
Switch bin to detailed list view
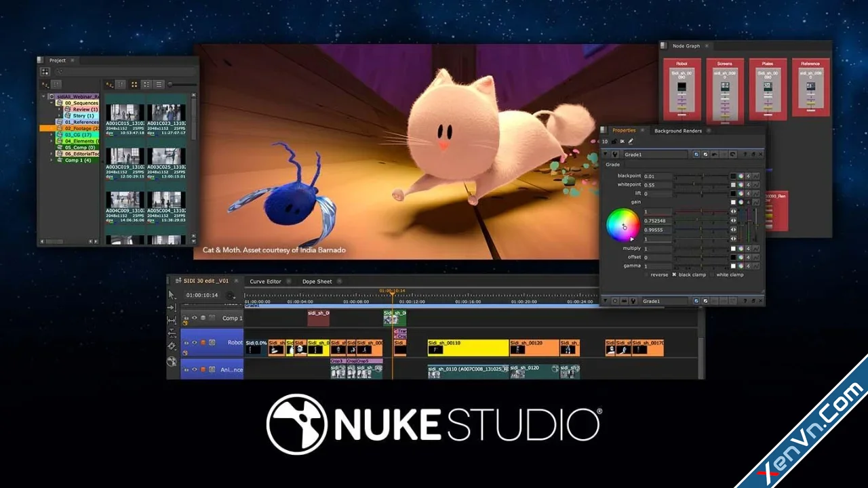pyautogui.click(x=146, y=84)
